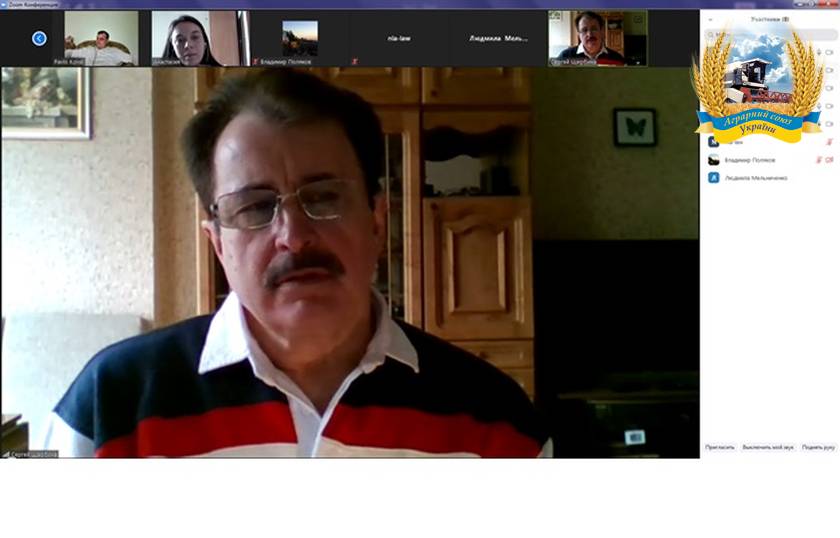The width and height of the screenshot is (840, 538).
Task: Click disabled camera icon for Владимир Поляков
Action: 829,160
